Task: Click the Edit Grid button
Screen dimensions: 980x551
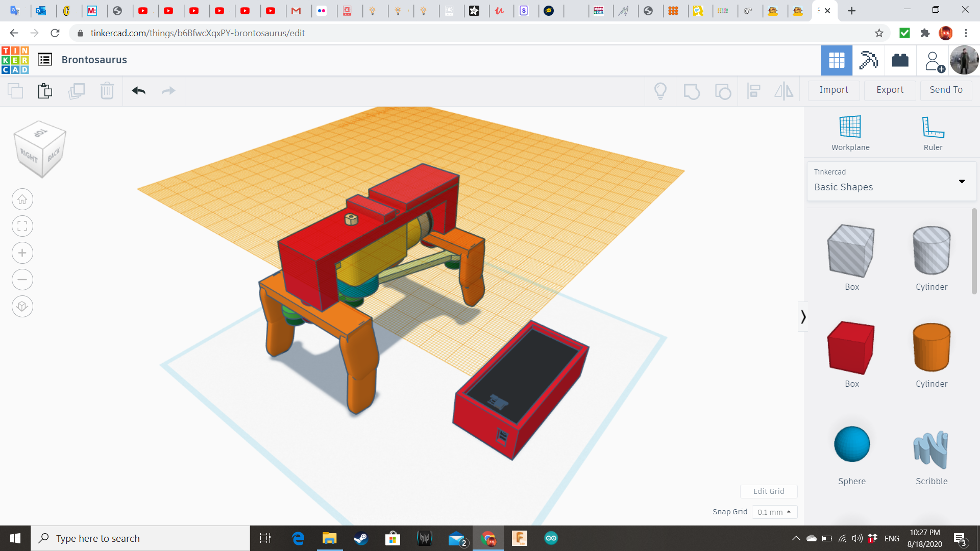Action: (x=768, y=491)
